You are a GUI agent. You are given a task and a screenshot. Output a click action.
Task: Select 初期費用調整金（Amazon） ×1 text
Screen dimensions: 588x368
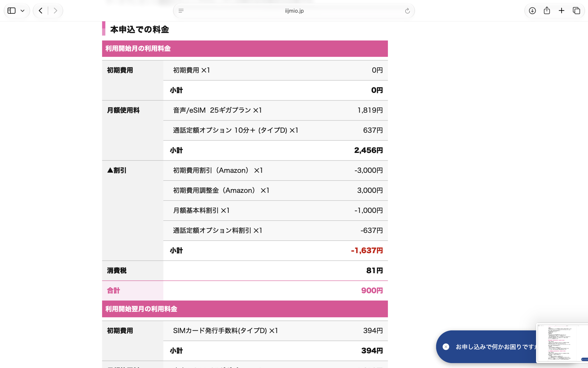coord(221,190)
